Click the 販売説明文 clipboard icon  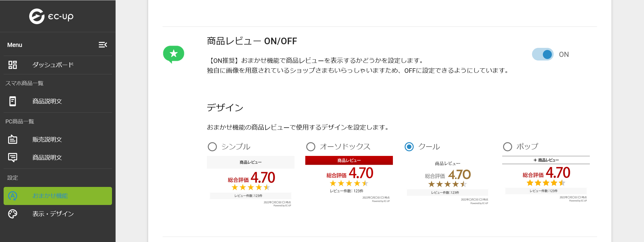[13, 139]
